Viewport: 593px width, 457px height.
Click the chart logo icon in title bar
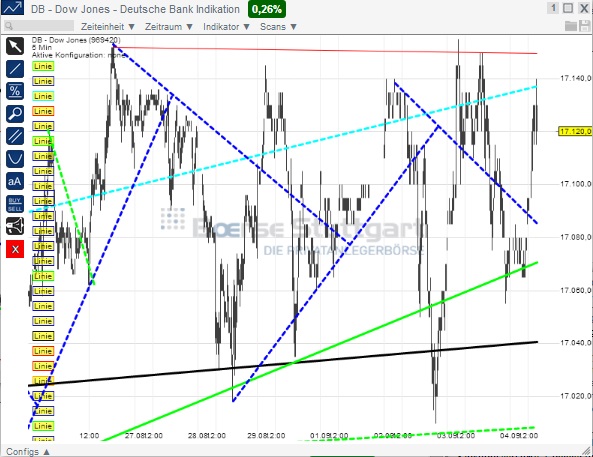click(12, 8)
